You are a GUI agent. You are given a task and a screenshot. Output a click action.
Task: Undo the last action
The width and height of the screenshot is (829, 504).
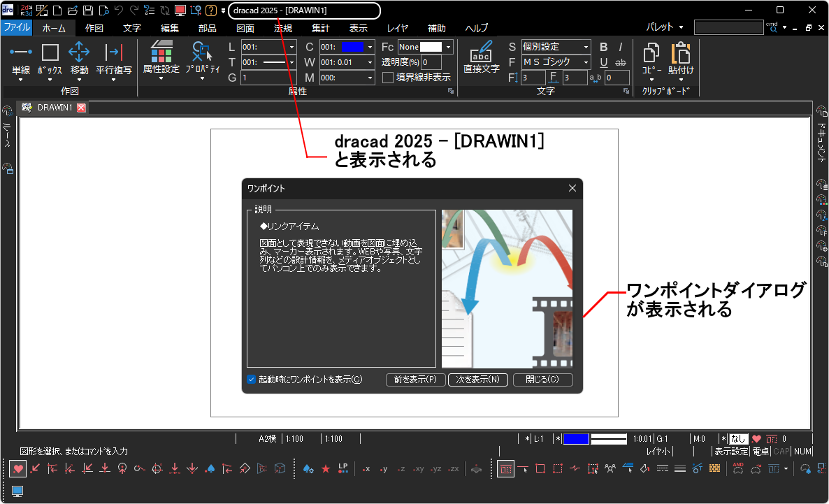click(119, 10)
